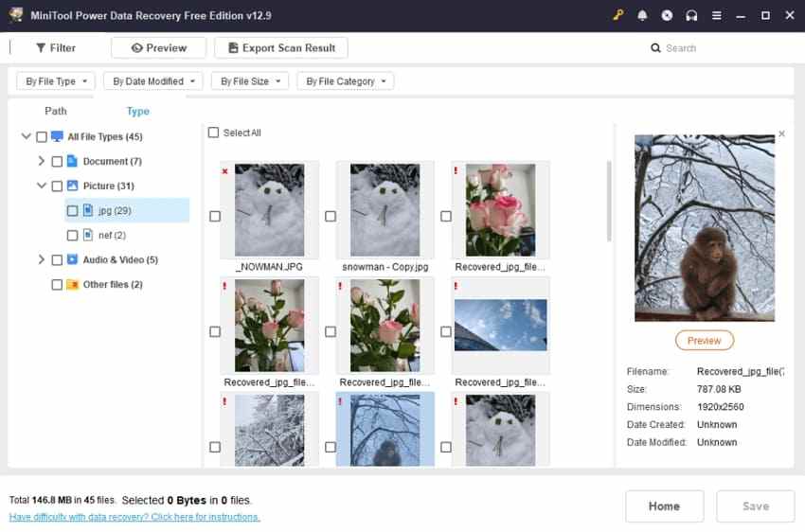This screenshot has height=532, width=805.
Task: Switch to the Type tab
Action: click(137, 111)
